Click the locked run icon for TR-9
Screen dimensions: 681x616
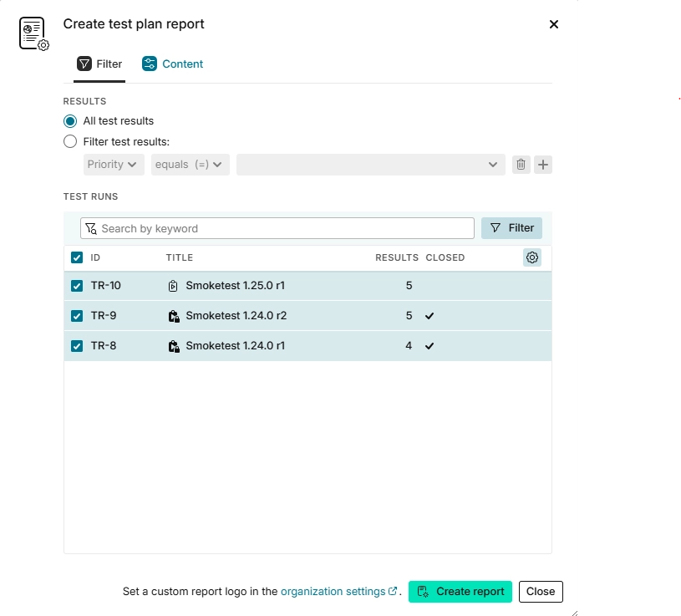(x=173, y=316)
